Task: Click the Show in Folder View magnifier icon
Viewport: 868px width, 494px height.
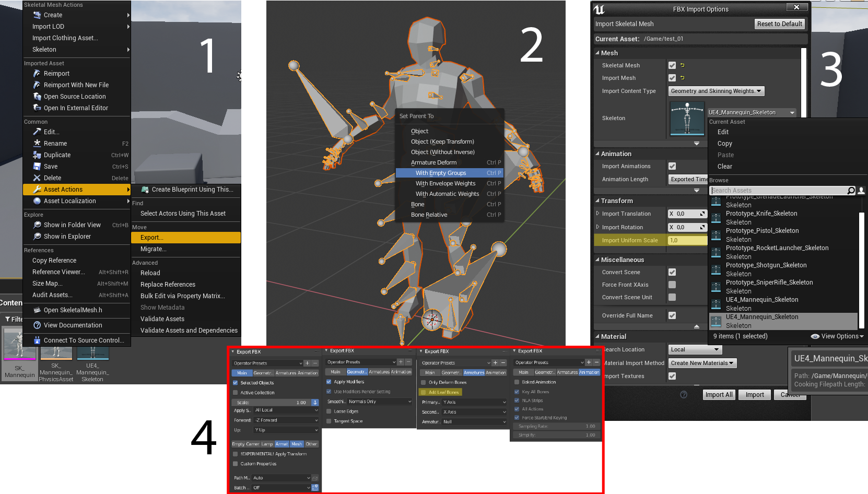Action: (x=37, y=225)
